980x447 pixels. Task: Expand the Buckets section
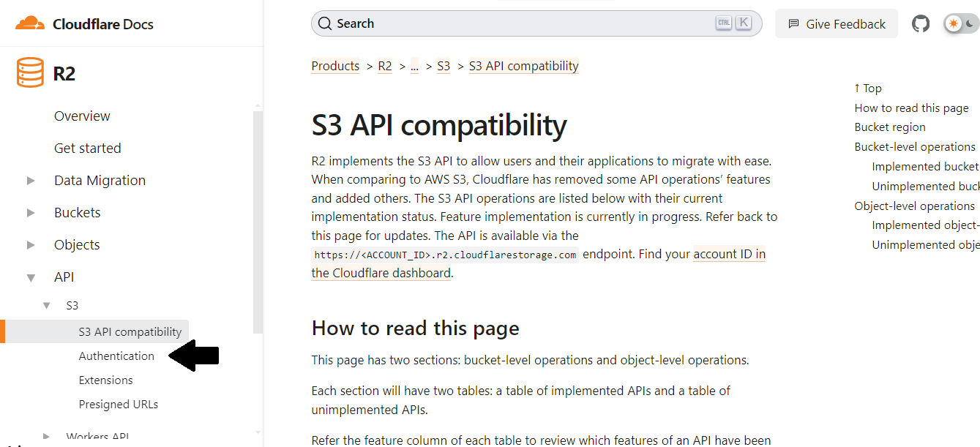(30, 212)
